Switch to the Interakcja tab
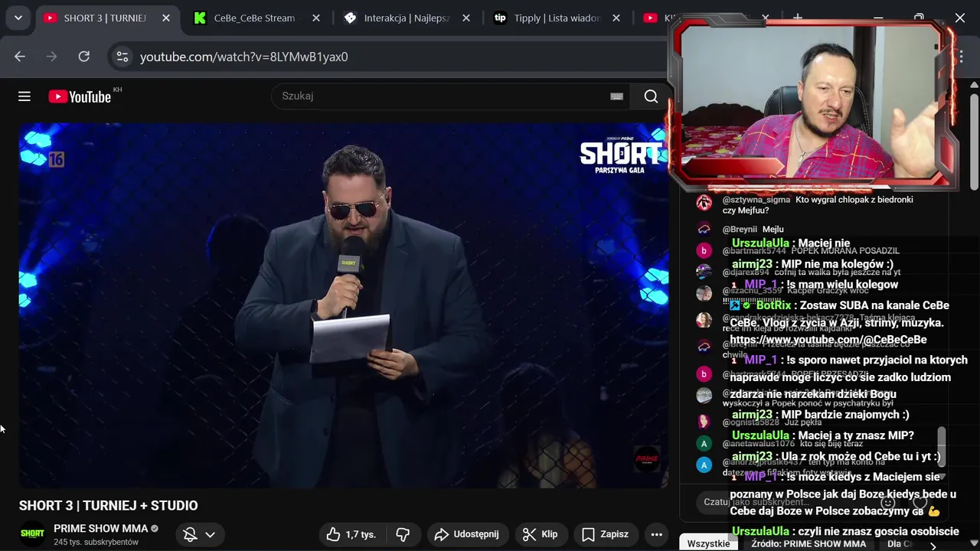 coord(407,18)
